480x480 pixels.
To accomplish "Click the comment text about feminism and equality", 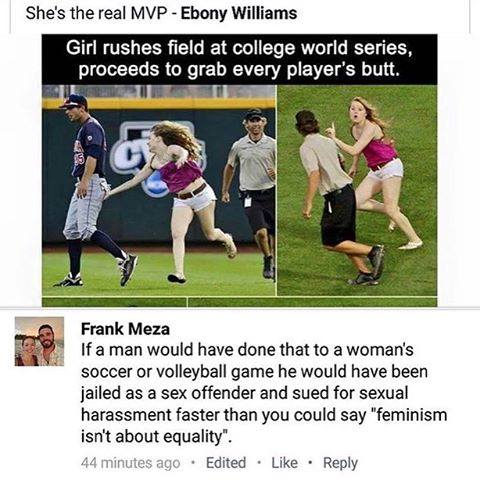I will pos(264,393).
